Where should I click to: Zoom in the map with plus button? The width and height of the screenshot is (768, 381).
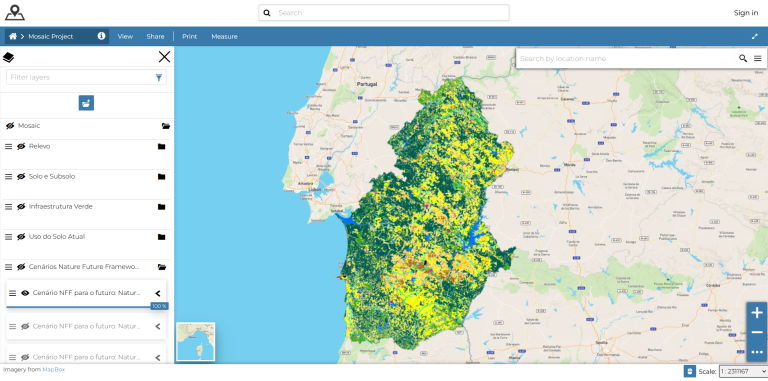click(x=757, y=312)
